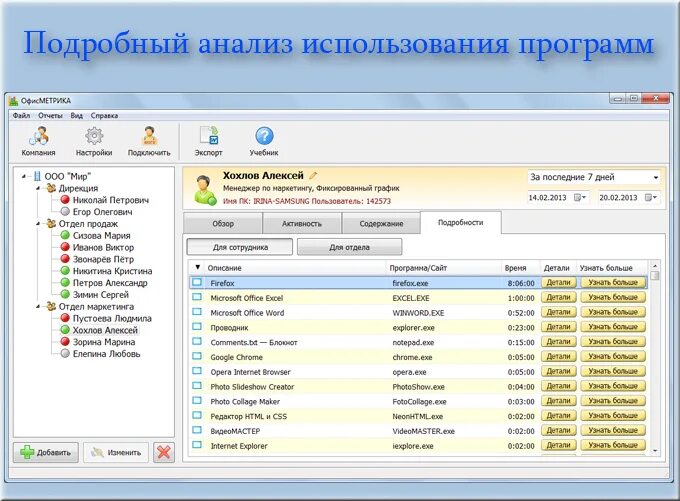Click the Отдел маркетинга group icon
Image resolution: width=680 pixels, height=501 pixels.
(x=51, y=306)
